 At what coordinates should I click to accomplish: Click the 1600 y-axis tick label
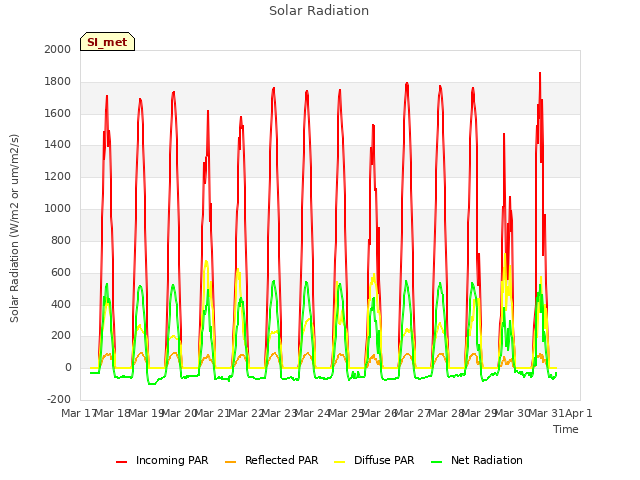point(58,113)
